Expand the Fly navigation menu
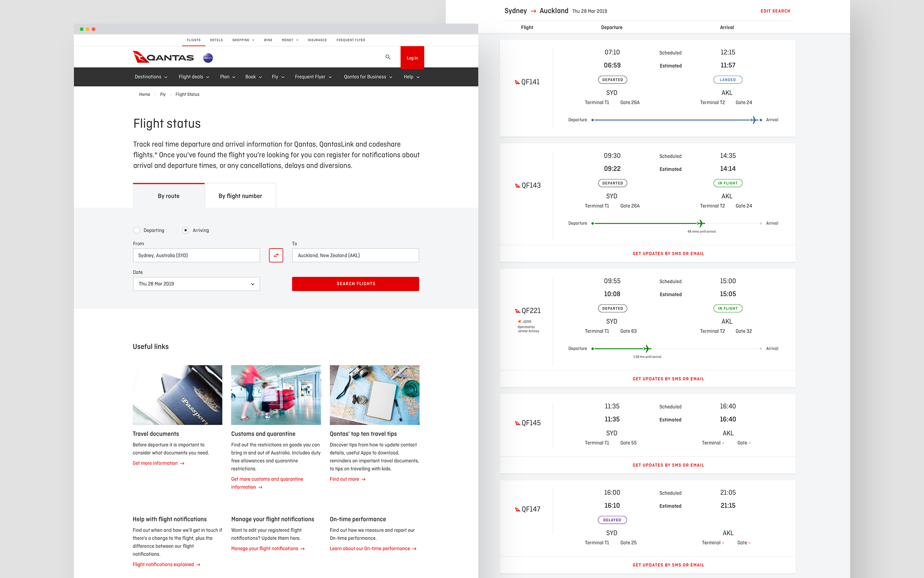This screenshot has height=578, width=924. (x=278, y=77)
